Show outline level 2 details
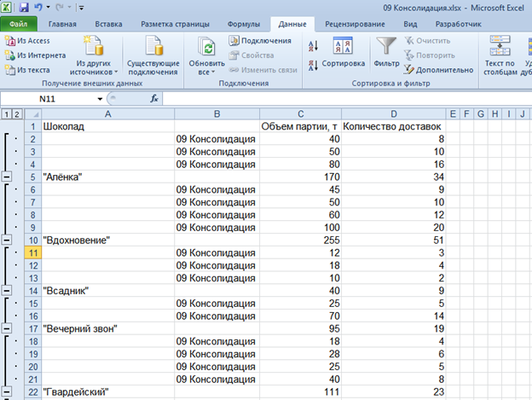Viewport: 532px width, 400px height. tap(17, 113)
